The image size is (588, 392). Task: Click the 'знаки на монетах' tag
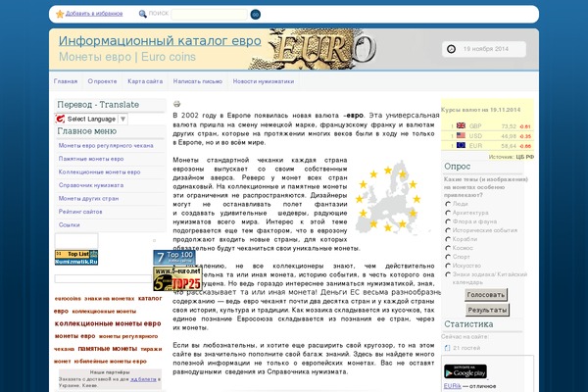click(x=109, y=299)
